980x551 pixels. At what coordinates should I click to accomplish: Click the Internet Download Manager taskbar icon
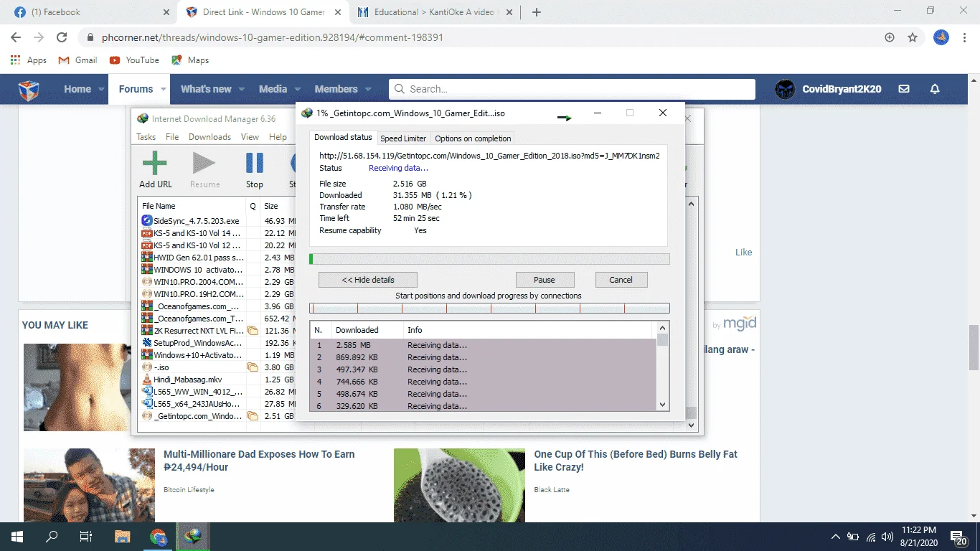click(193, 537)
